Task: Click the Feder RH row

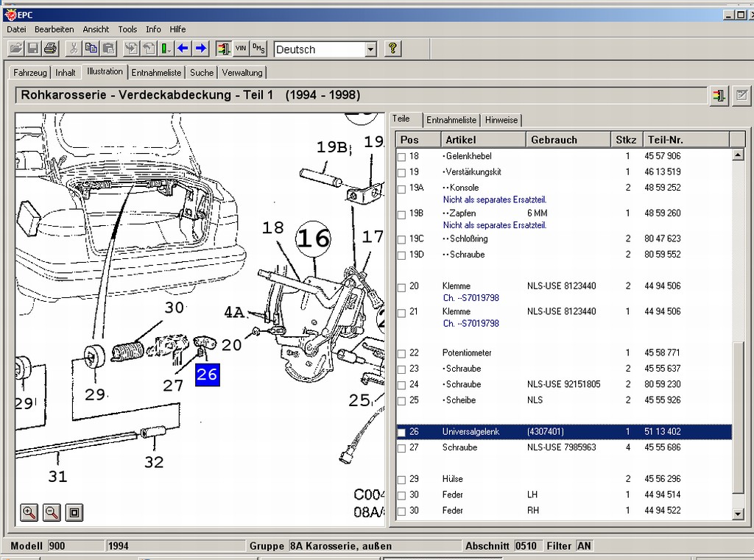Action: pos(564,511)
